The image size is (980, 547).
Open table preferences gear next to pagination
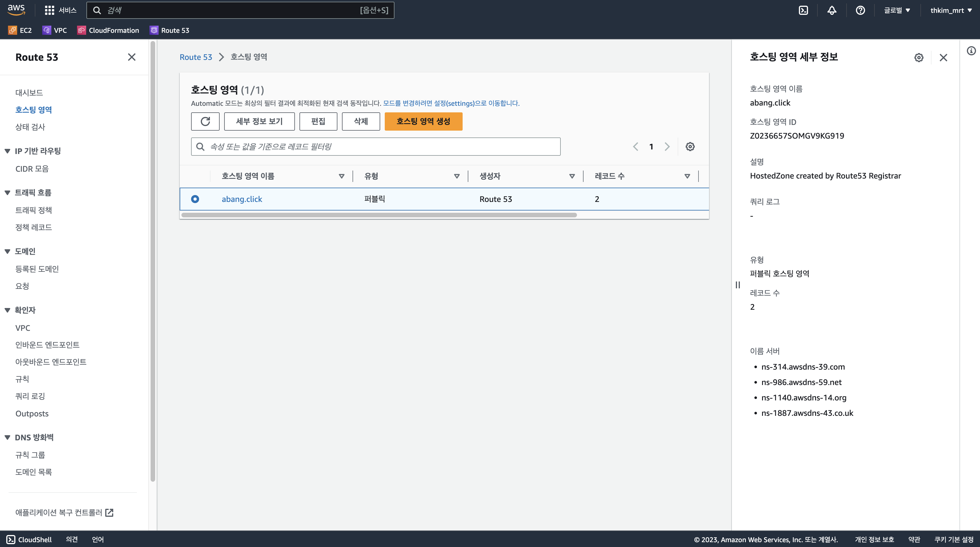[690, 147]
